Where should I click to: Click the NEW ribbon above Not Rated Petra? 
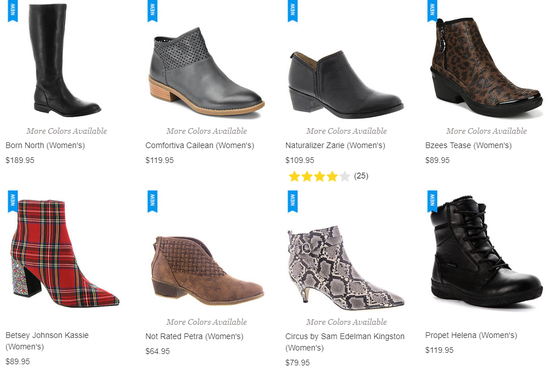153,201
